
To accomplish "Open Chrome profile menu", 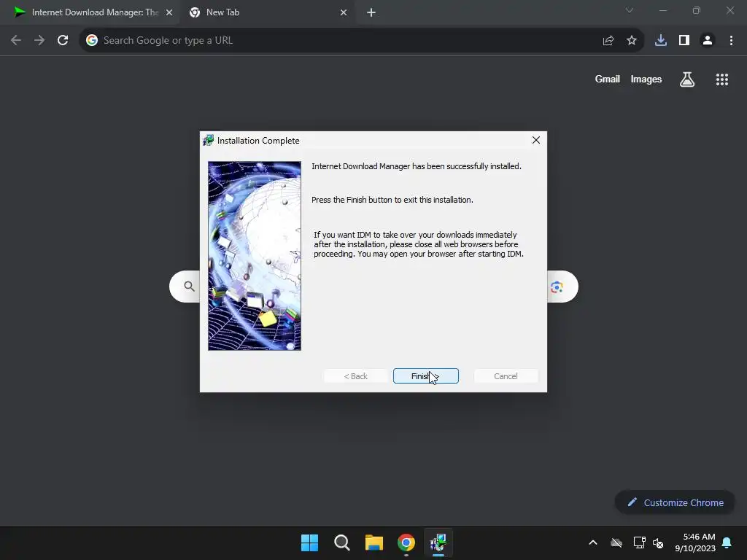I will click(708, 41).
